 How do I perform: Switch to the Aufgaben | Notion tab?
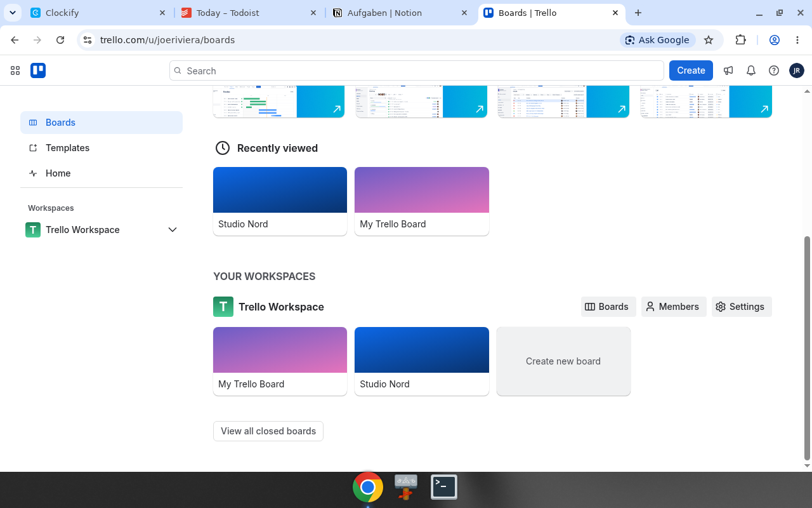[400, 13]
